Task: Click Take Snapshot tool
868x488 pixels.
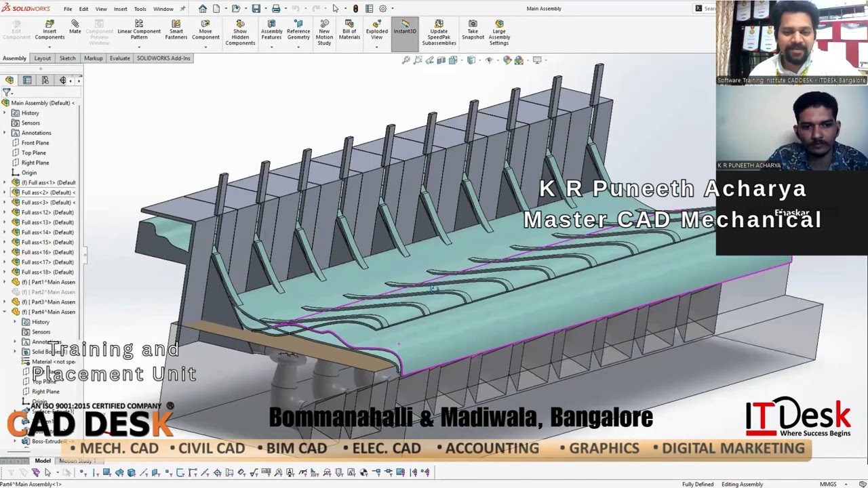Action: (x=473, y=29)
